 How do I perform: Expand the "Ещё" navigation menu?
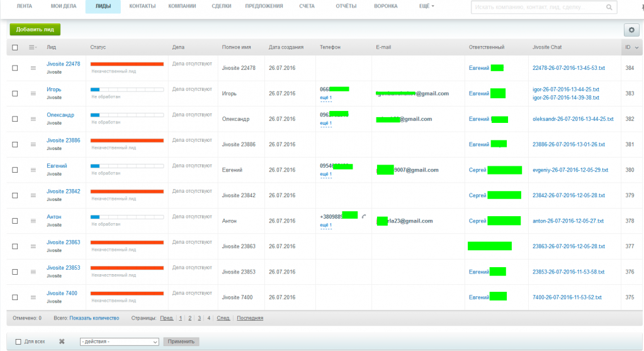[x=426, y=6]
